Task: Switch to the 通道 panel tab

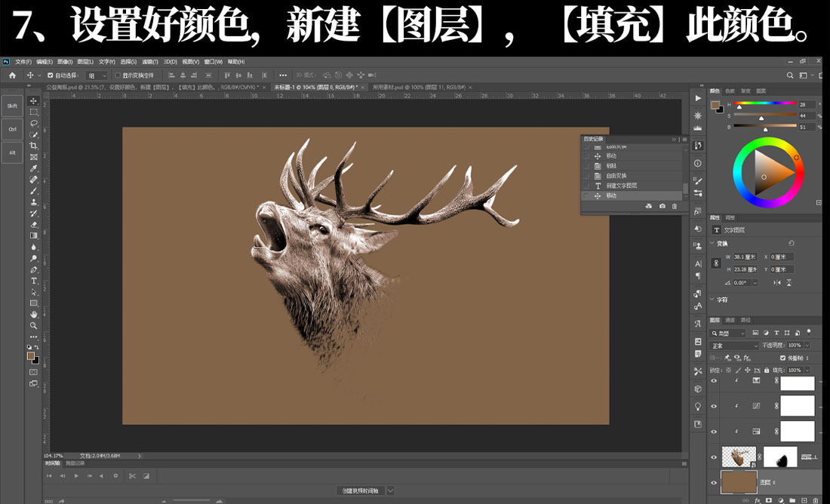Action: coord(730,321)
